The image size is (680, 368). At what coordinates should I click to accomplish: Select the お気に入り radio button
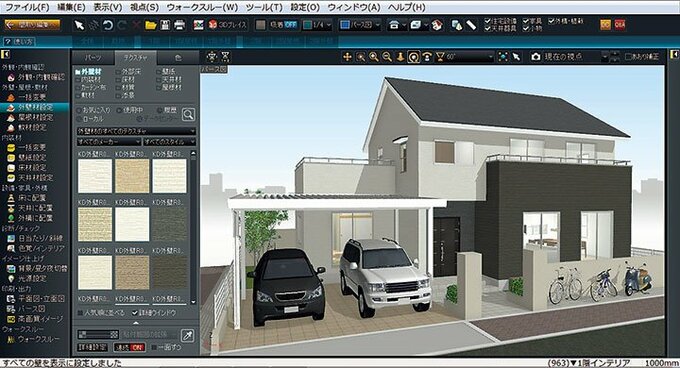[79, 110]
